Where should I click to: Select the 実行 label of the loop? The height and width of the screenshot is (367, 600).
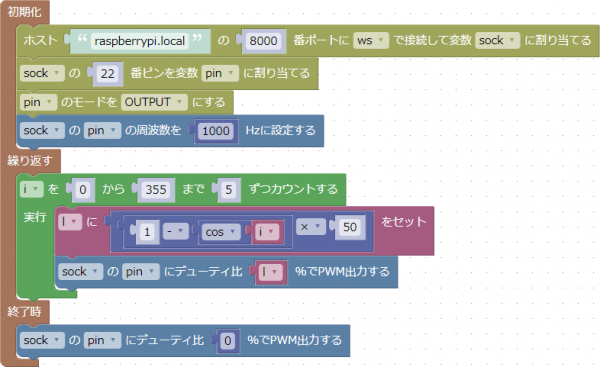(35, 217)
